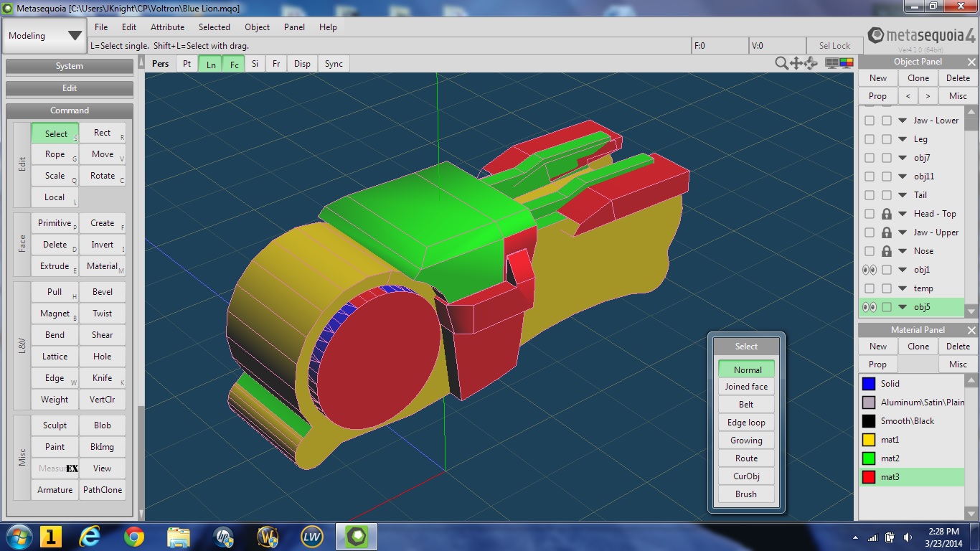Viewport: 980px width, 551px height.
Task: Open the Object menu
Action: (257, 27)
